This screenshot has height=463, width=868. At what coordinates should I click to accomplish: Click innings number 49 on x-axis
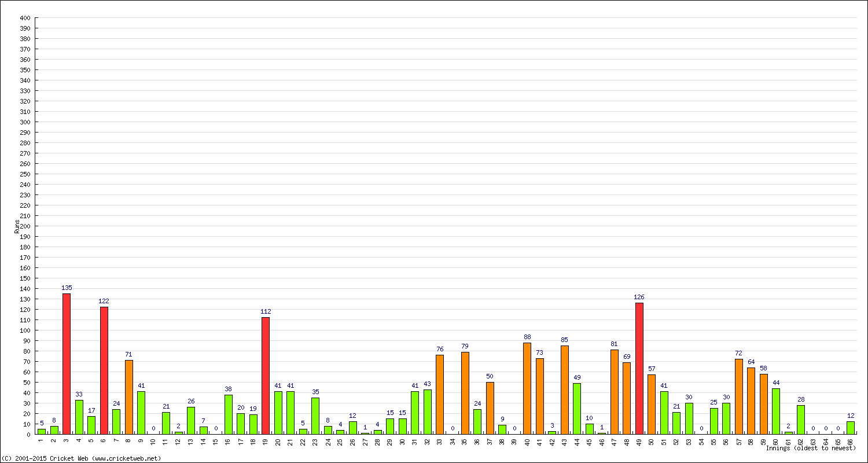(x=639, y=441)
